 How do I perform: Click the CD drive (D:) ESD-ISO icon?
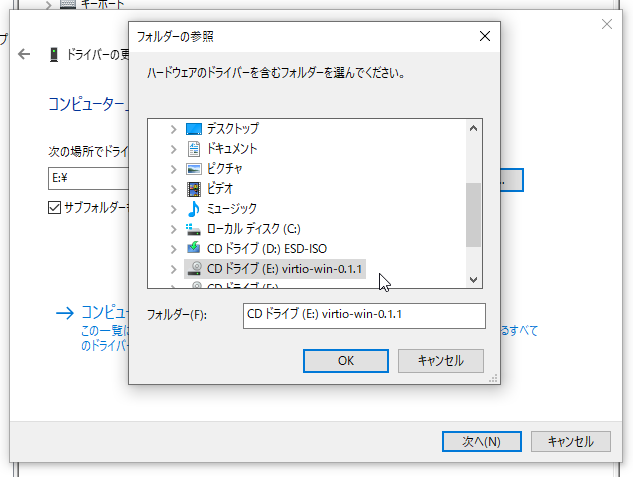194,247
